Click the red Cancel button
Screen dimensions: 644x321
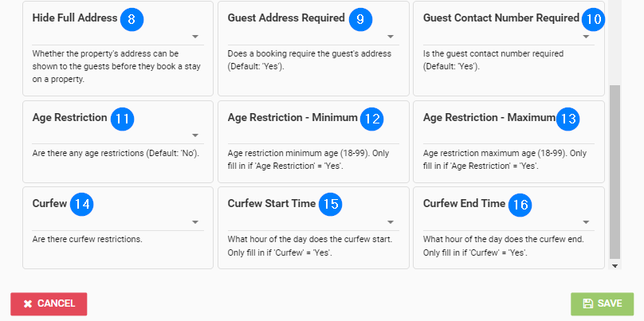click(49, 303)
